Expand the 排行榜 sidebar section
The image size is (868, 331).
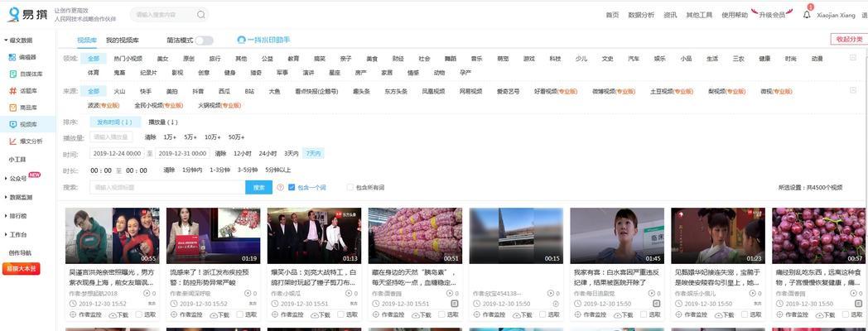click(x=16, y=216)
